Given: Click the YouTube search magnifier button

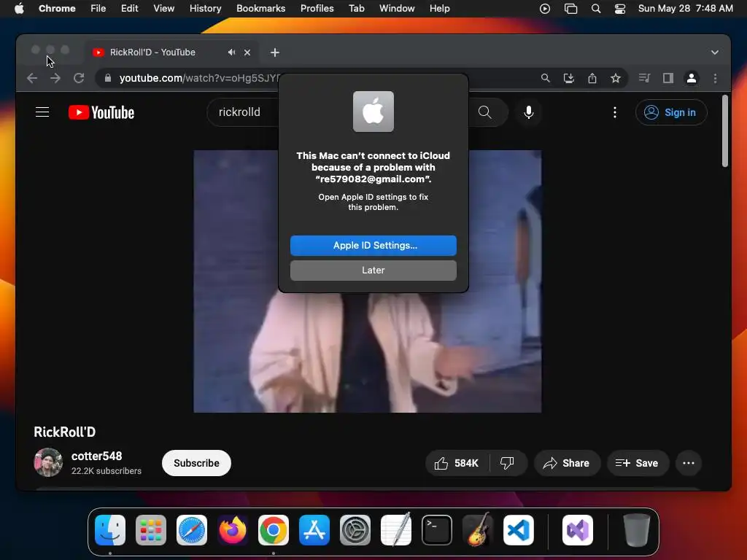Looking at the screenshot, I should pos(485,112).
